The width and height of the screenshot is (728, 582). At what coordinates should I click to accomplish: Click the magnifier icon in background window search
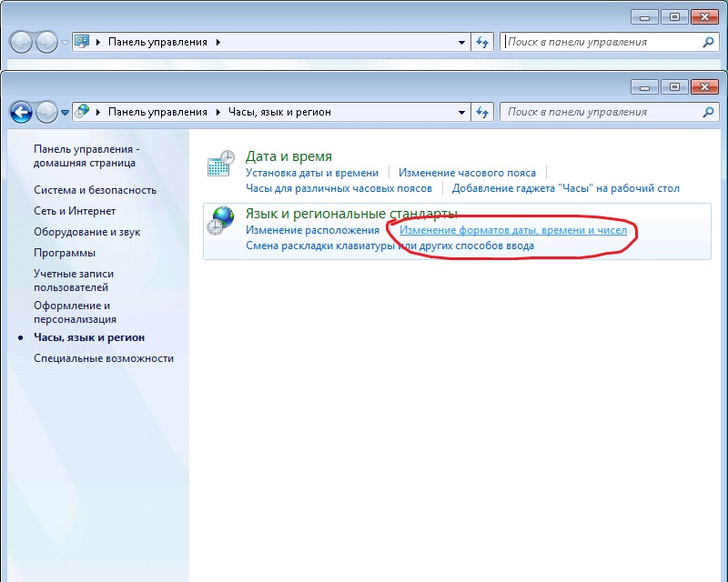[708, 42]
